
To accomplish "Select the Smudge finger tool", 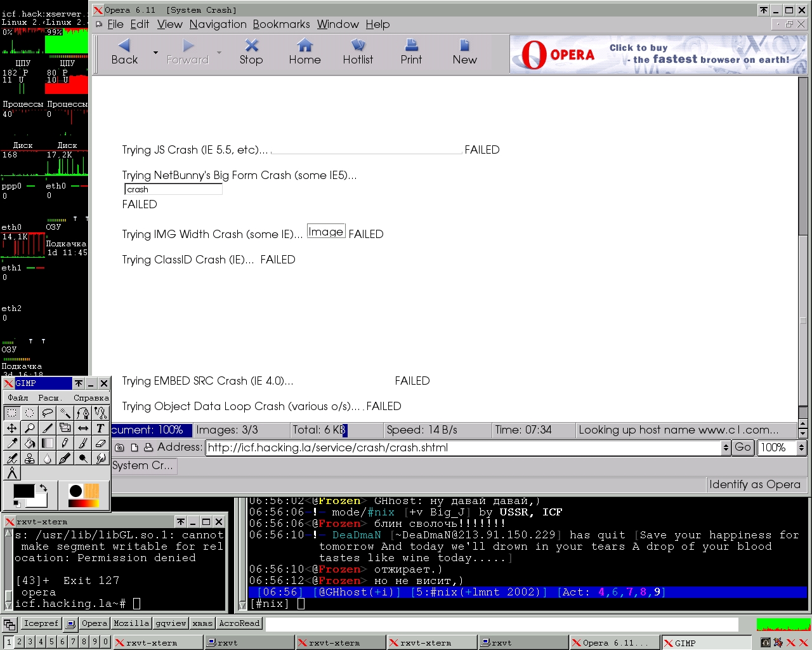I will click(100, 458).
